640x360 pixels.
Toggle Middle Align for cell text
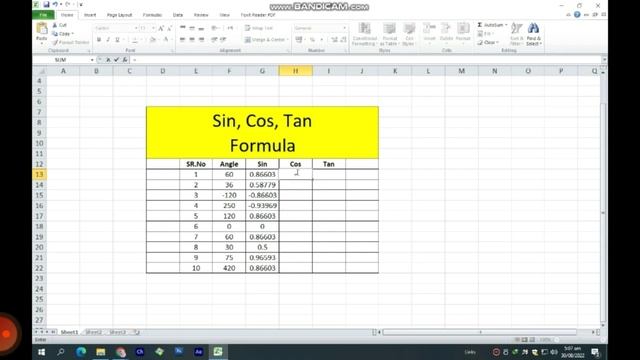click(192, 28)
